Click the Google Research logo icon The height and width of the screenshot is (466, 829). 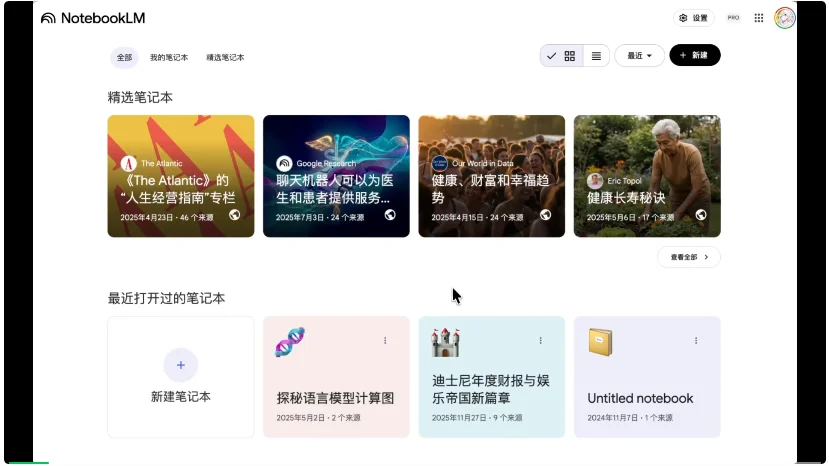coord(284,163)
